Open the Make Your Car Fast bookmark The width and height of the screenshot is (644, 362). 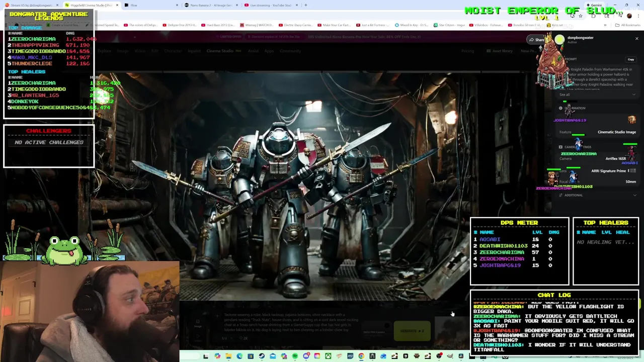334,25
